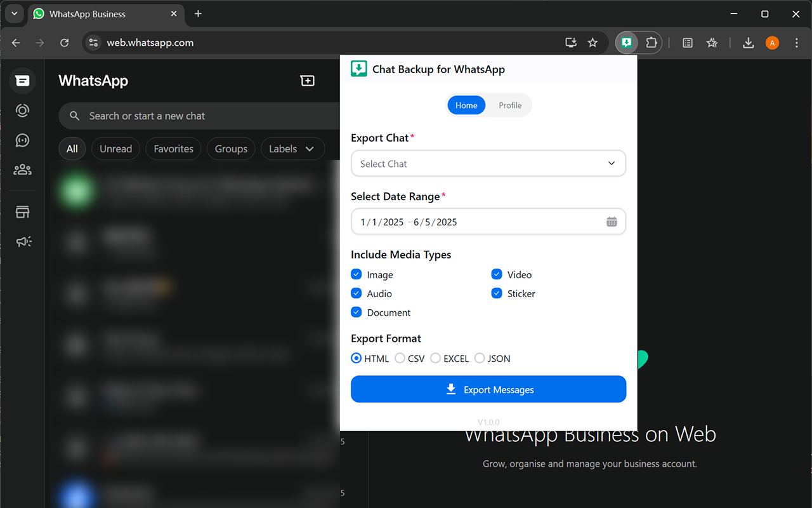
Task: Open Channels in the WhatsApp sidebar
Action: click(x=22, y=140)
